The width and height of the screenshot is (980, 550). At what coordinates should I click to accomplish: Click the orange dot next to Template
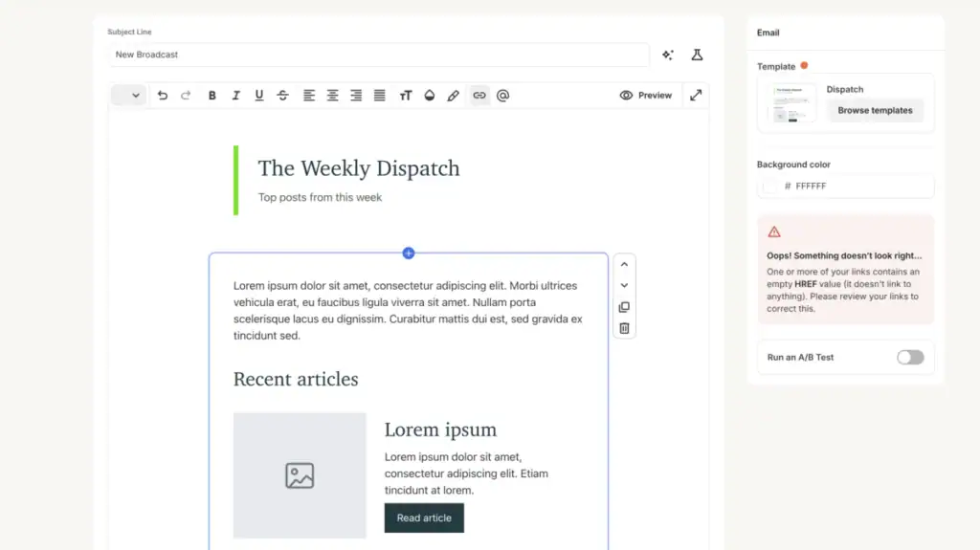(x=804, y=66)
